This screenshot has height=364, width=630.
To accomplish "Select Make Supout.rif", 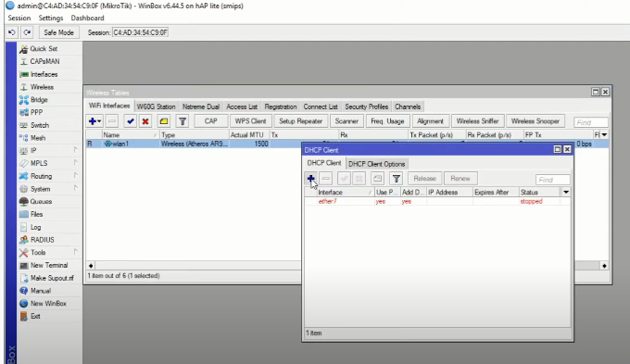I will point(52,278).
